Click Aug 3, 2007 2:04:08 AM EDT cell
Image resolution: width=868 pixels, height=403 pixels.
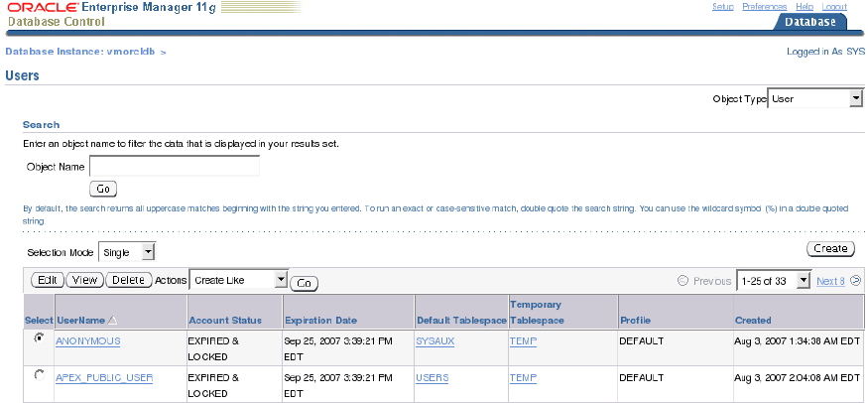tap(798, 378)
